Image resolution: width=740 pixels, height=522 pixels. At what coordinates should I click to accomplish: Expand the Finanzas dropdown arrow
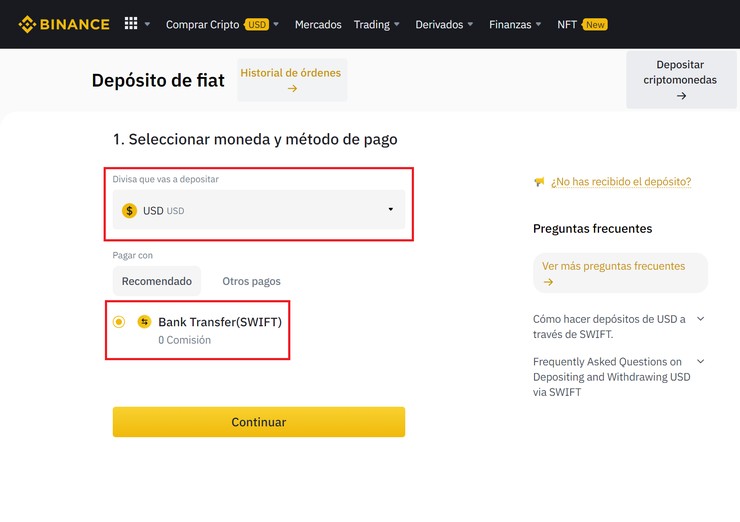(x=538, y=24)
